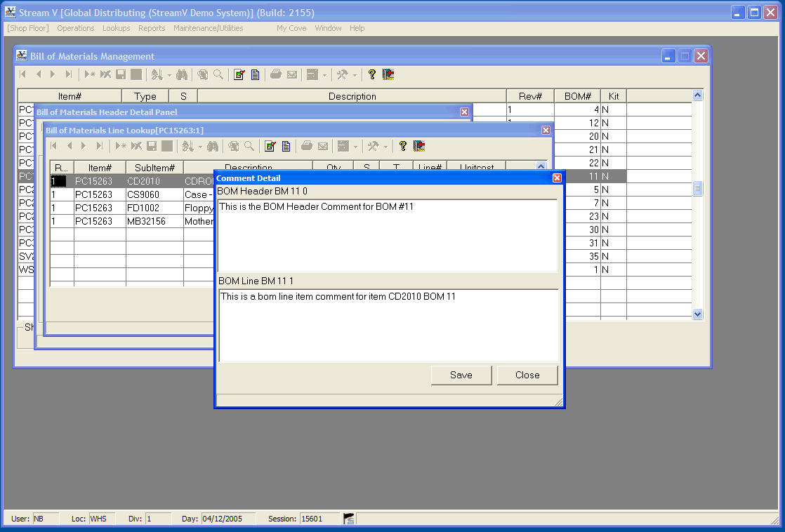785x532 pixels.
Task: Open the Operations menu
Action: point(76,29)
